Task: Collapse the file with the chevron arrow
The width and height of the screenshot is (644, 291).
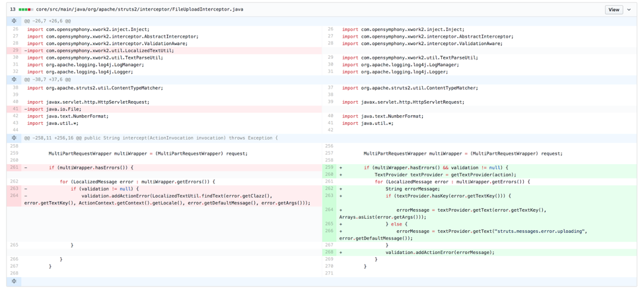Action: point(629,9)
